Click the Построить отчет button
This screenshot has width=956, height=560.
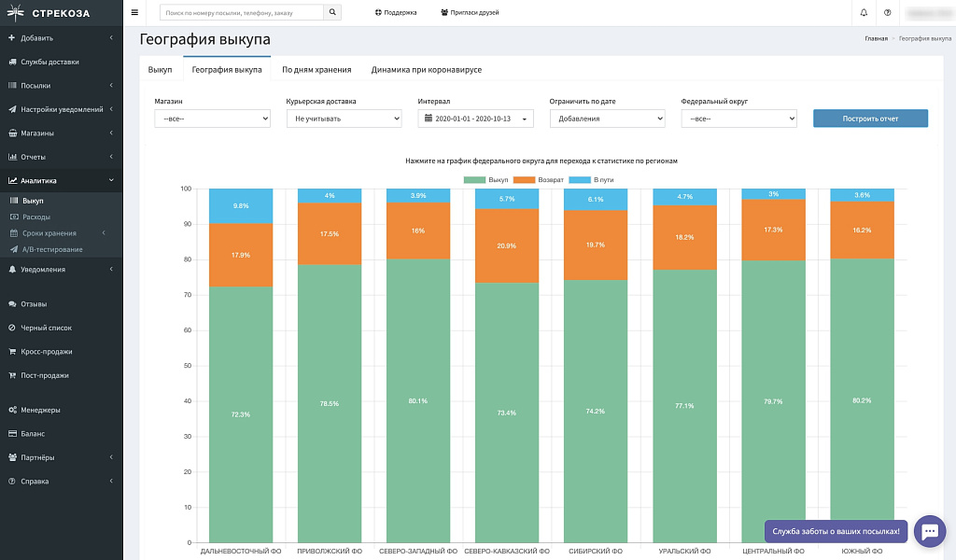[x=870, y=119]
